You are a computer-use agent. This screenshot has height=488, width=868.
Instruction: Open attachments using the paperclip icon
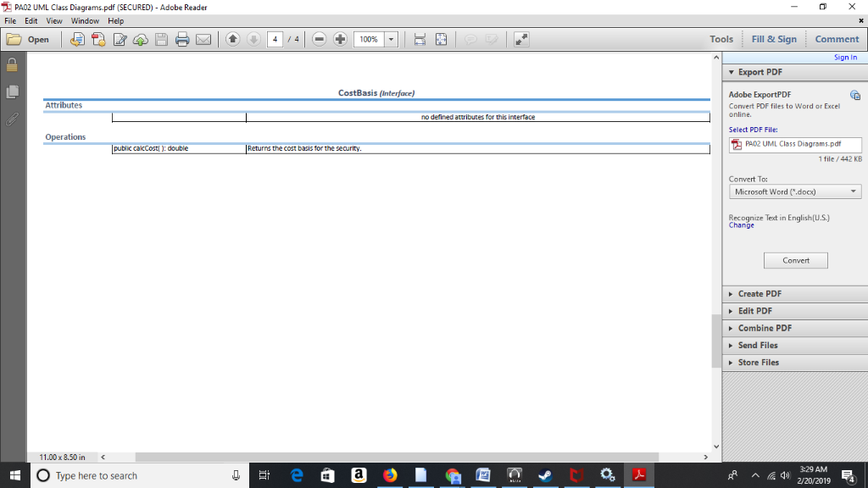pyautogui.click(x=10, y=119)
